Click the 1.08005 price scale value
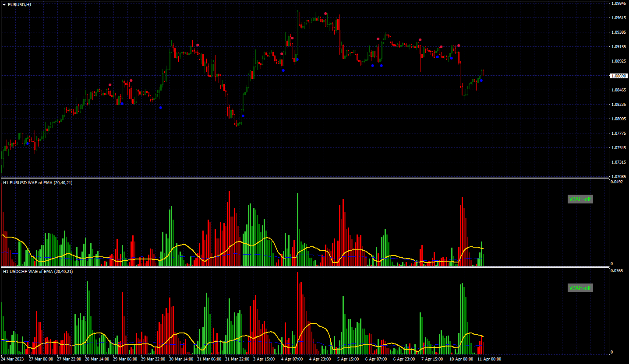The width and height of the screenshot is (629, 364). (x=619, y=119)
